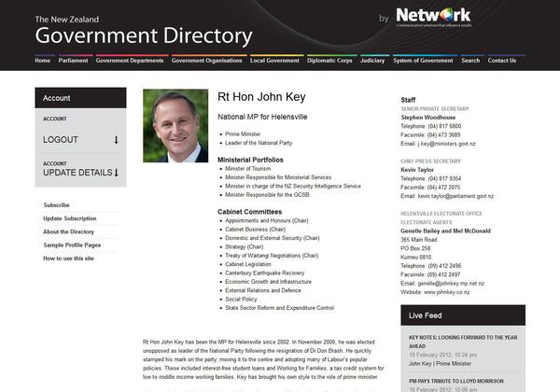Click the John Key portrait photo
560x392 pixels.
[175, 126]
